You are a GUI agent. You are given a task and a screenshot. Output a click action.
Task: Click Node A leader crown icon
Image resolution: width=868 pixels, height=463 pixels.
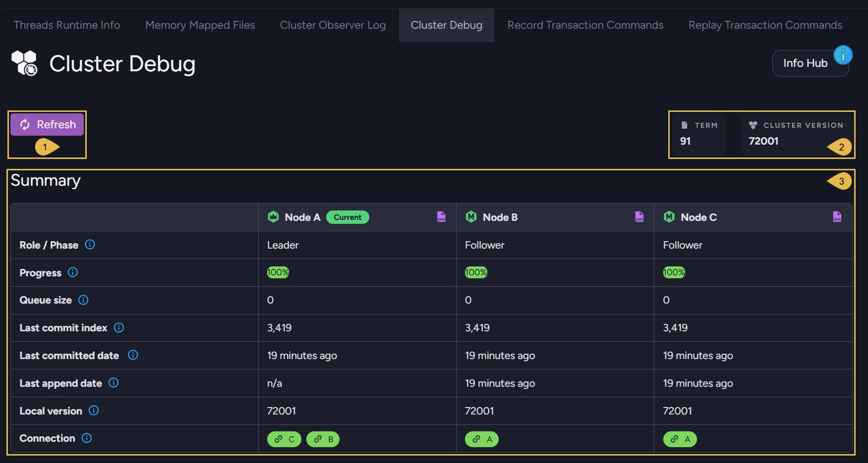[x=273, y=217]
